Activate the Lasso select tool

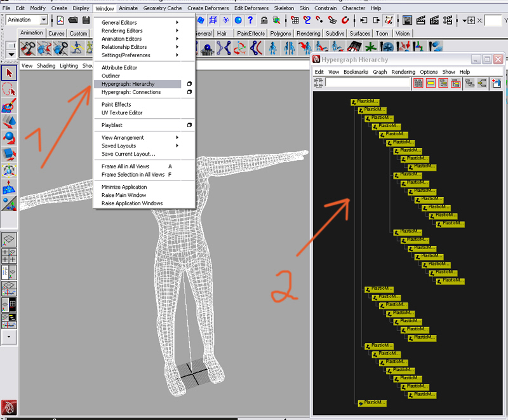point(9,90)
